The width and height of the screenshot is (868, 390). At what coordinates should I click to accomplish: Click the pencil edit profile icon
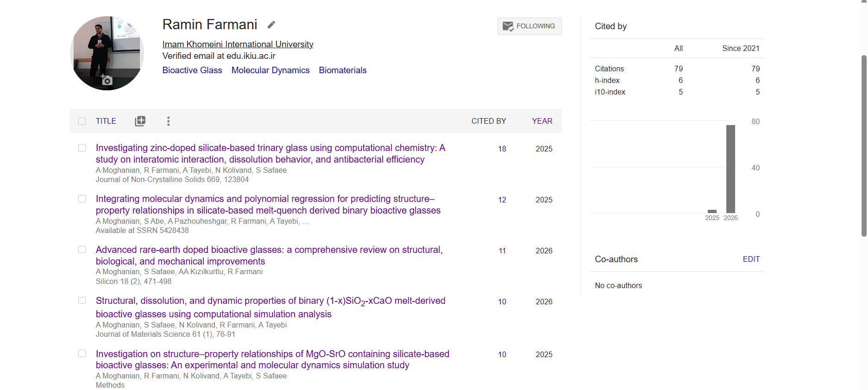coord(271,25)
